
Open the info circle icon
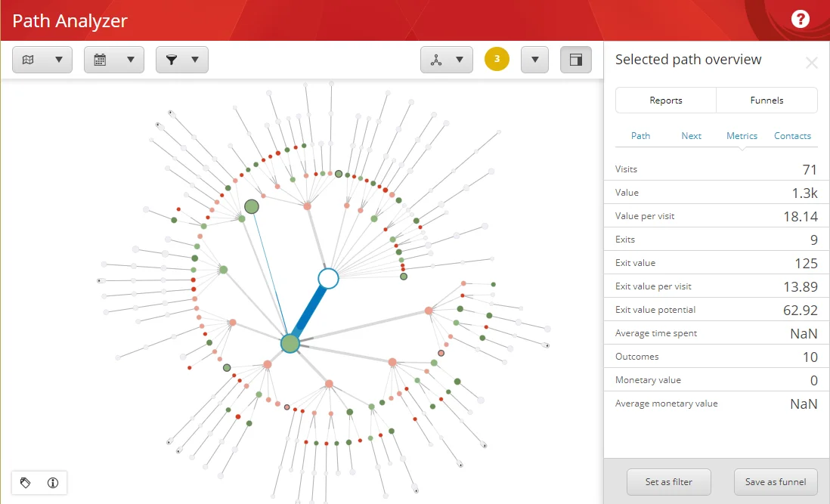[53, 482]
